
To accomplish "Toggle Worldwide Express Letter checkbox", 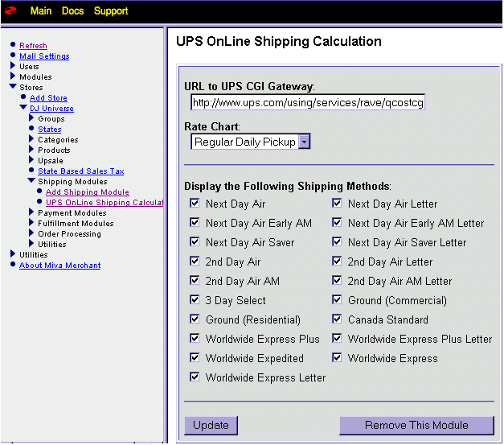I will (x=195, y=377).
